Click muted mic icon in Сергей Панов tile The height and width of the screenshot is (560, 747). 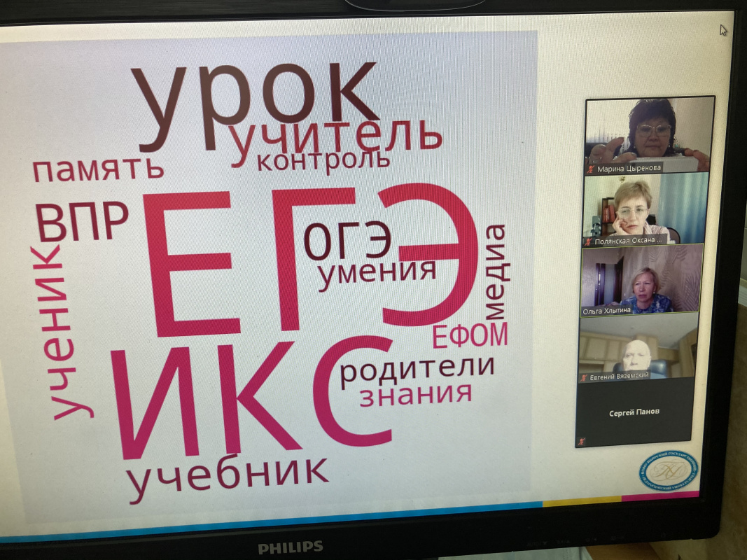pyautogui.click(x=580, y=442)
